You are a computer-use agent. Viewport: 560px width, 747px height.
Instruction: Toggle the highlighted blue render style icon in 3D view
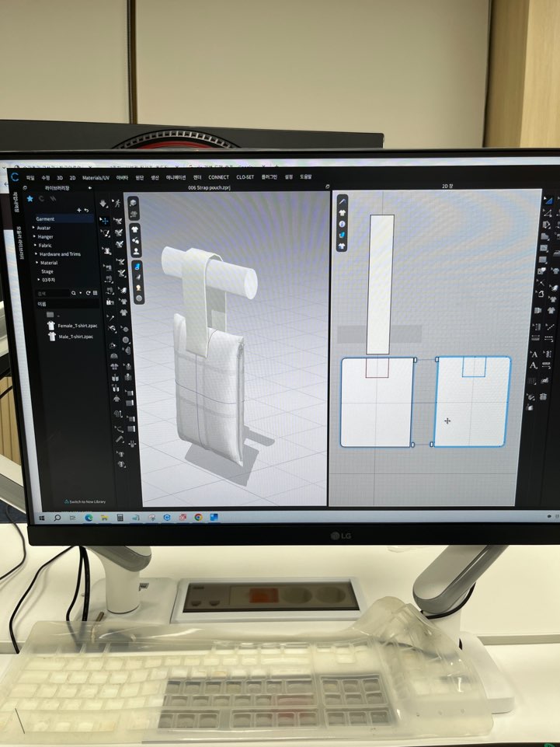137,264
